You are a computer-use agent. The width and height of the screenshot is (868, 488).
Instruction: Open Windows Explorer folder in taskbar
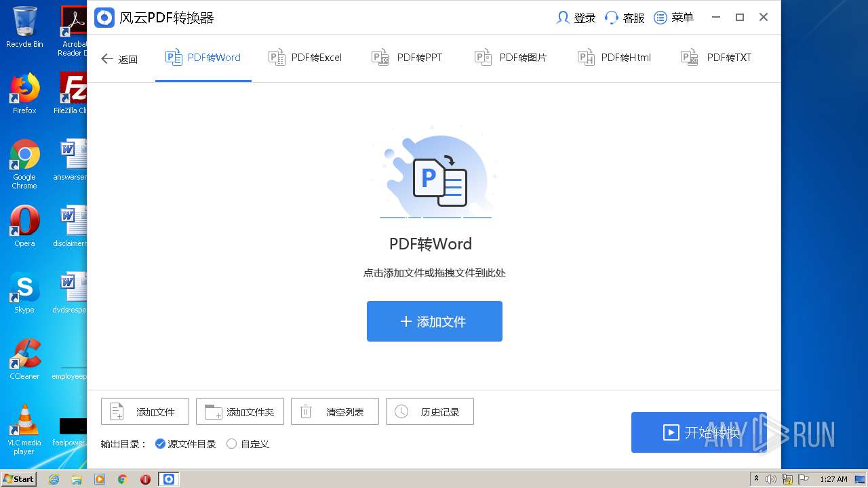[x=77, y=479]
